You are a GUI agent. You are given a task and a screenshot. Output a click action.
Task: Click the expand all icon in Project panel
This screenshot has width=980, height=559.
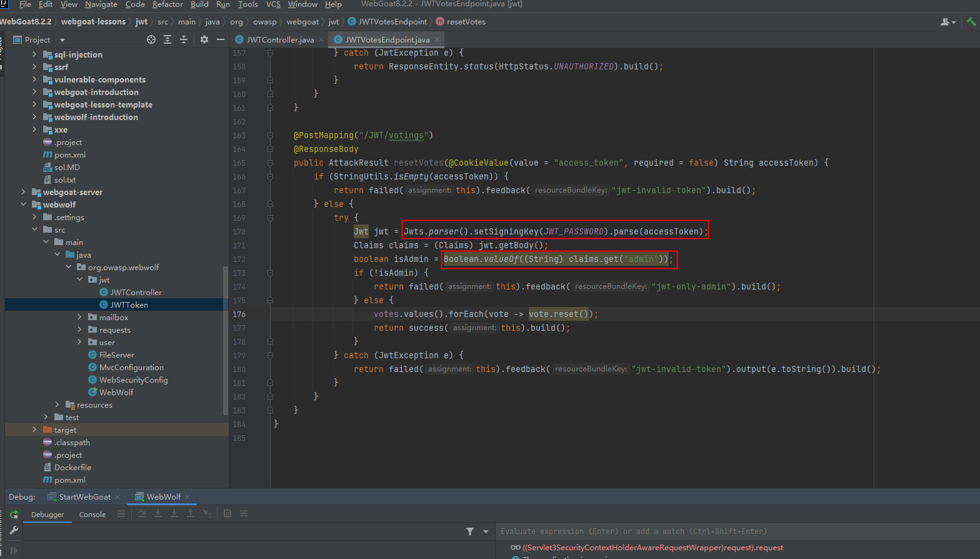(167, 39)
